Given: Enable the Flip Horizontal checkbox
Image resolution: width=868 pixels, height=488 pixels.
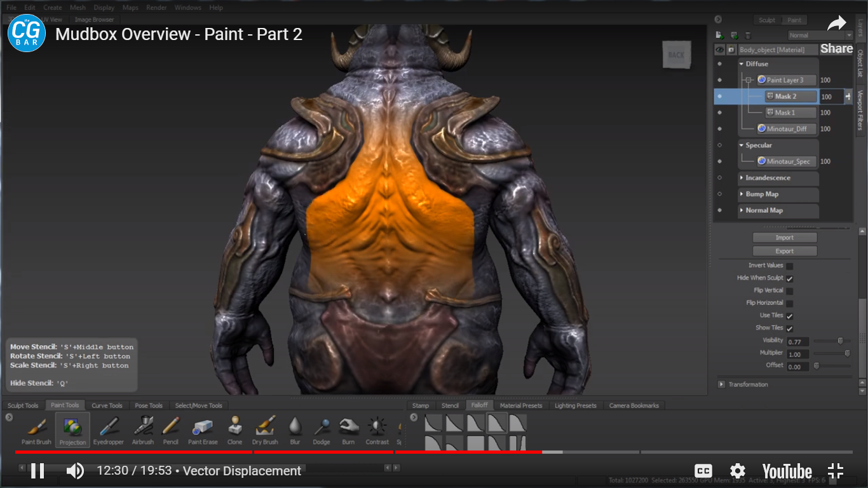Looking at the screenshot, I should [789, 303].
